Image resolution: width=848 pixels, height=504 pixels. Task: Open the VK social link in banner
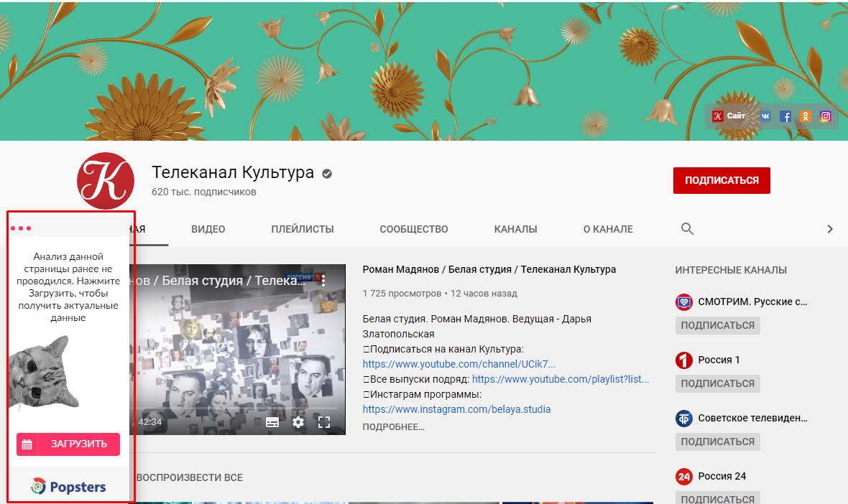click(x=765, y=116)
